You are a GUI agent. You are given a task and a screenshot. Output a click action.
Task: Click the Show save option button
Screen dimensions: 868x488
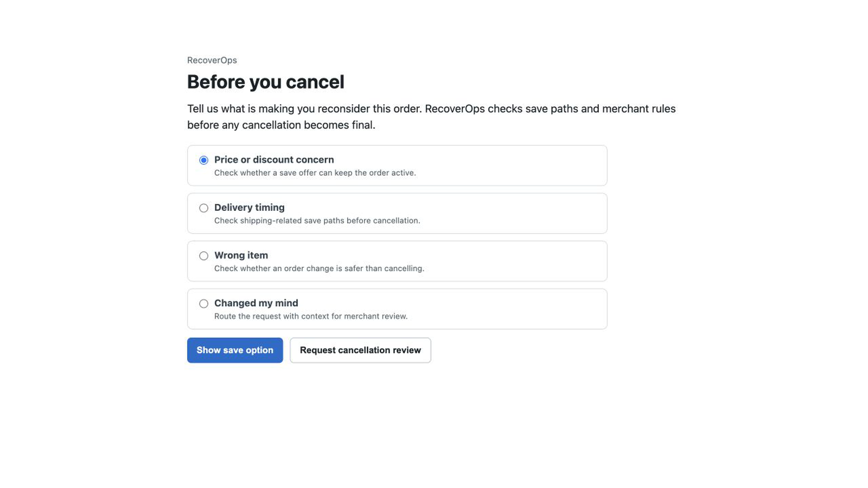click(x=235, y=350)
